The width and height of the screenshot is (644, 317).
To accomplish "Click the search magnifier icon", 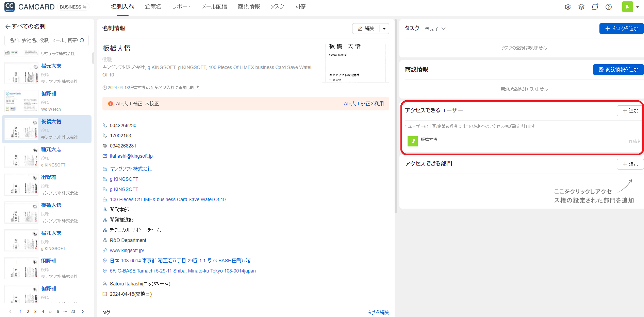I will (82, 40).
